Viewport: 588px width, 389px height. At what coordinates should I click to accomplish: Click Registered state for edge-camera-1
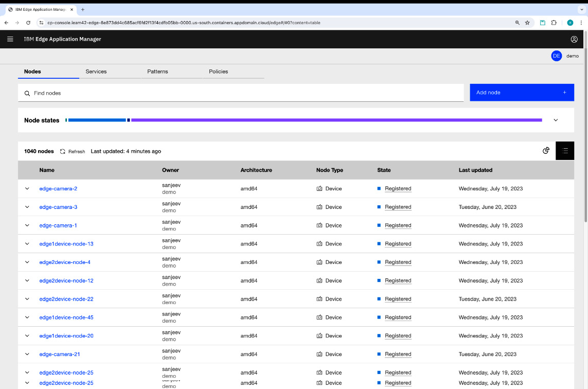[398, 225]
